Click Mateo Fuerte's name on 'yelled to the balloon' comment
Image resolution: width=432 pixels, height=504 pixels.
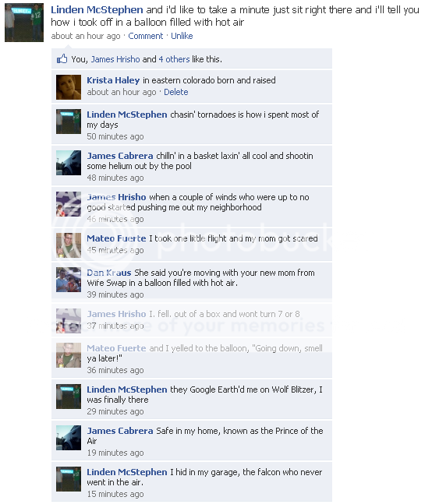[x=116, y=348]
